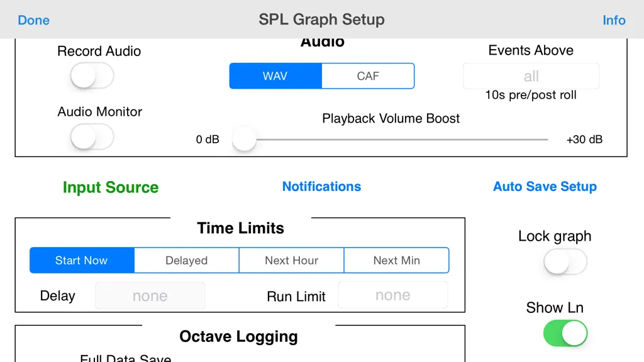Screen dimensions: 644x362
Task: Disable the Show Ln switch
Action: [565, 333]
